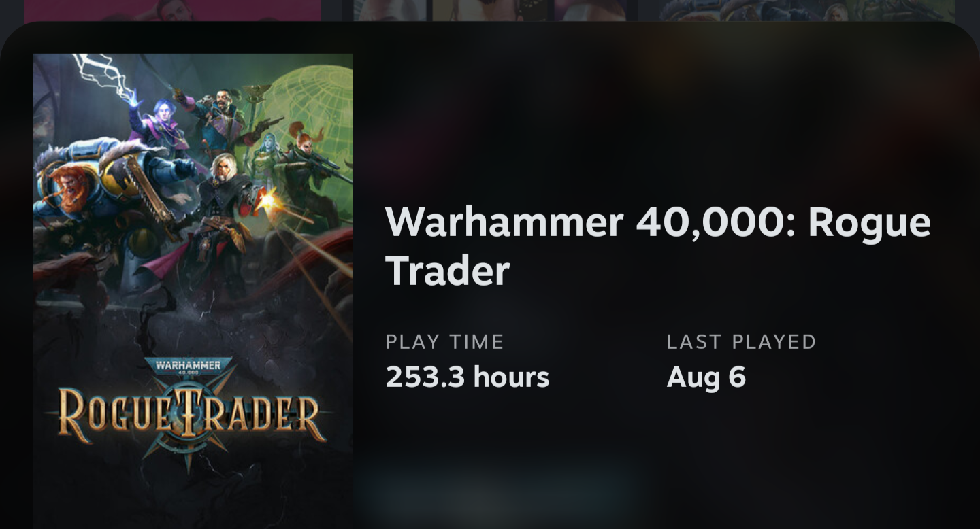This screenshot has height=529, width=980.
Task: Open the pink game thumbnail behind the card
Action: (x=173, y=10)
